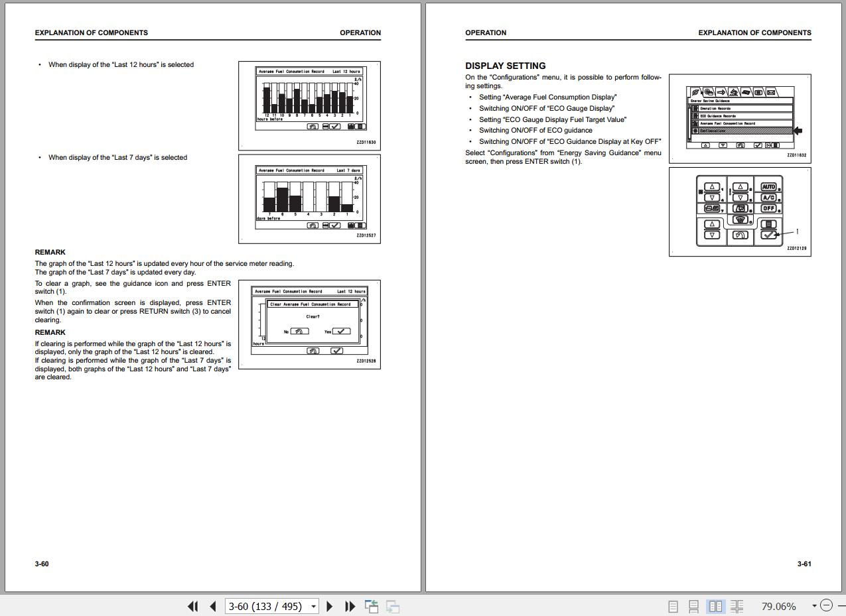Click the "Setting Average Fuel Consumption Display" bullet

[x=547, y=97]
